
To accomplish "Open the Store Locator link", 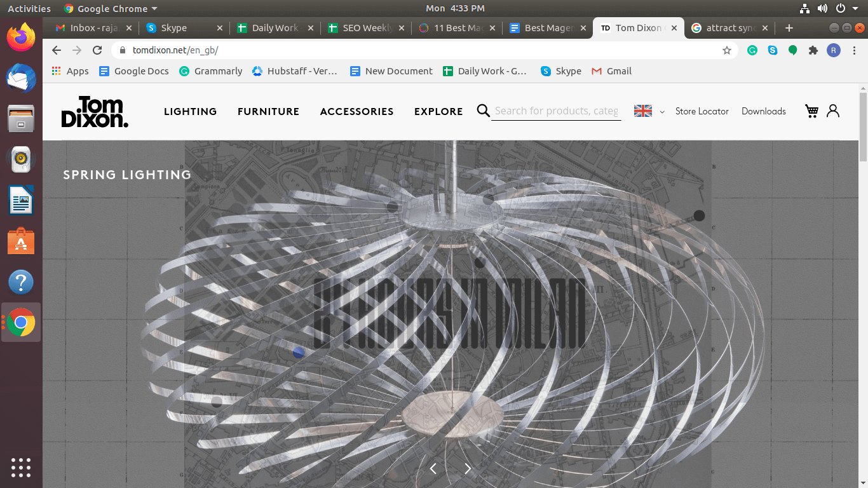I will click(x=702, y=111).
